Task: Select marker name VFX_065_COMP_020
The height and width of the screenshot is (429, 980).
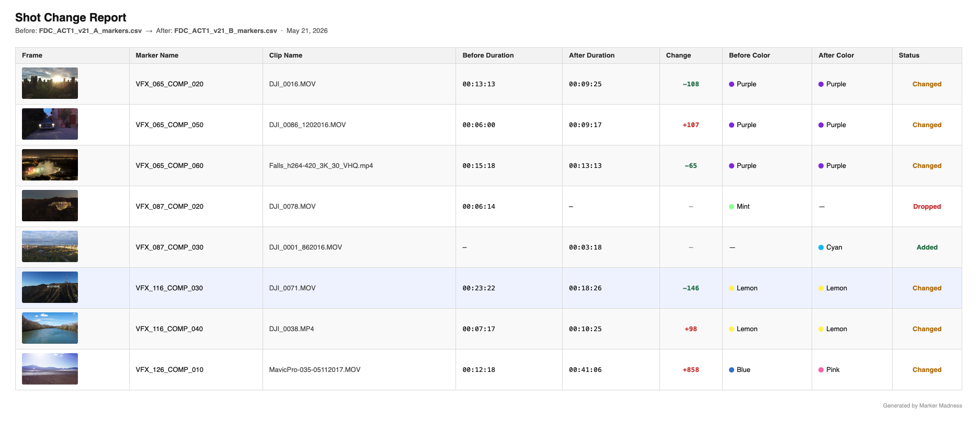Action: click(x=169, y=84)
